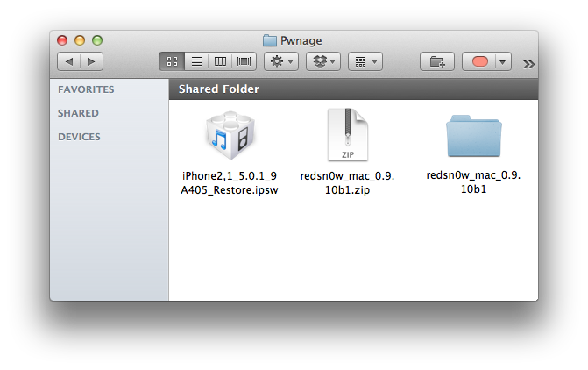Click the Pwnage title folder icon
This screenshot has width=588, height=370.
point(270,40)
